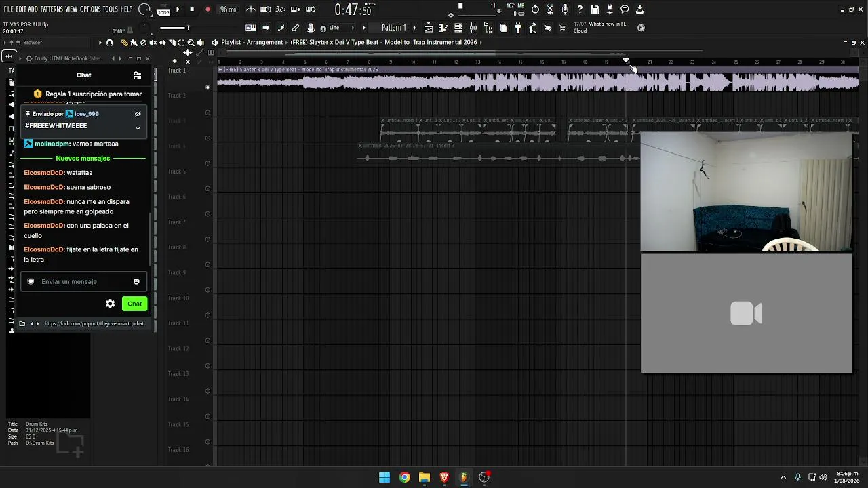Toggle the metronome
Screen dimensions: 868x488
[x=251, y=9]
